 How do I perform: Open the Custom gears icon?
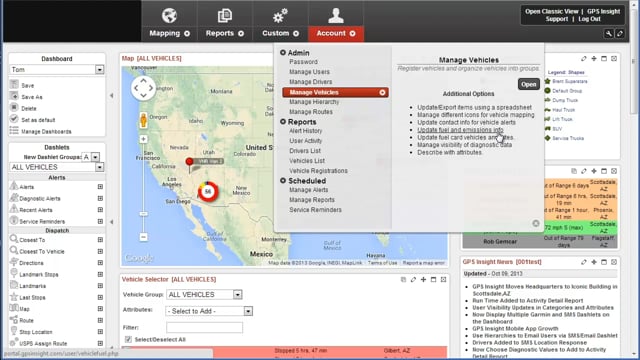pos(280,16)
